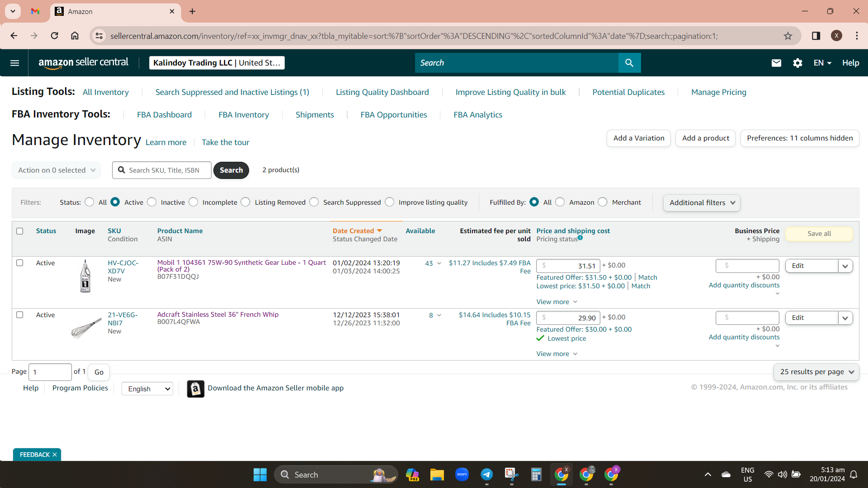Open the English language select in footer
This screenshot has height=488, width=868.
pyautogui.click(x=147, y=389)
